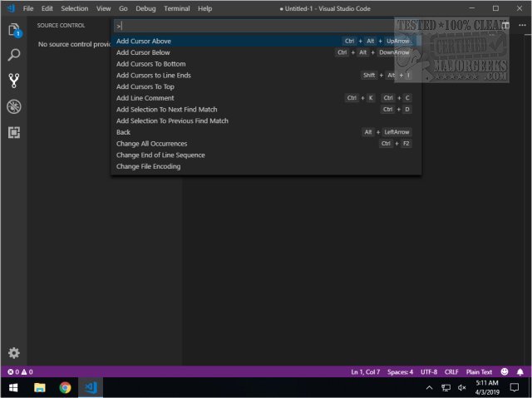Viewport: 532px width, 398px height.
Task: Run the Add Cursors to Line Ends command
Action: pos(266,76)
